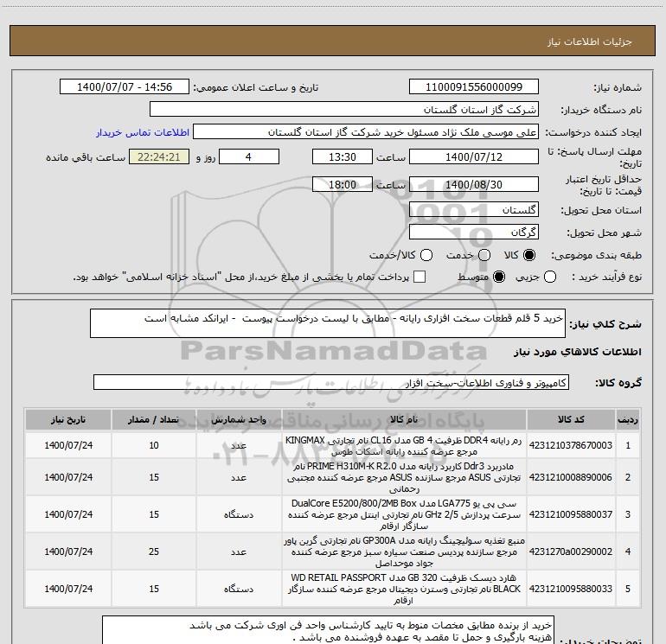Click the نام کالا column header
666x644 pixels.
pos(404,420)
